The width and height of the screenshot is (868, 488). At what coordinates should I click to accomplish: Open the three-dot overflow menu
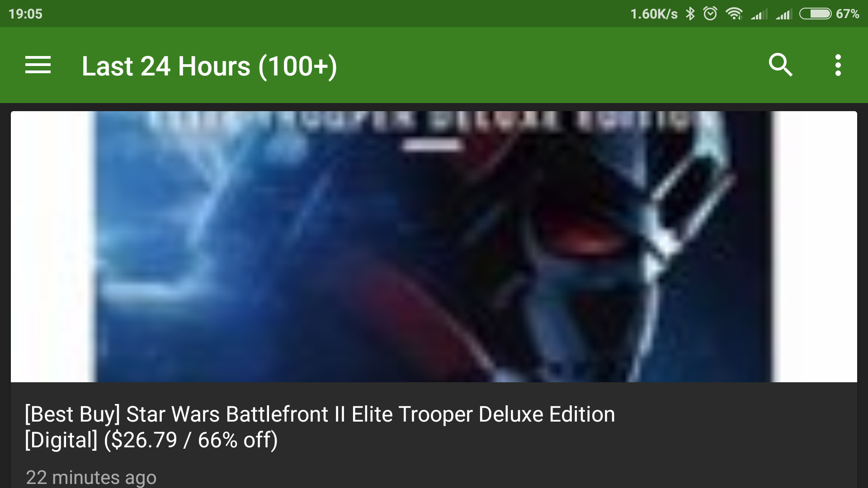[x=838, y=65]
